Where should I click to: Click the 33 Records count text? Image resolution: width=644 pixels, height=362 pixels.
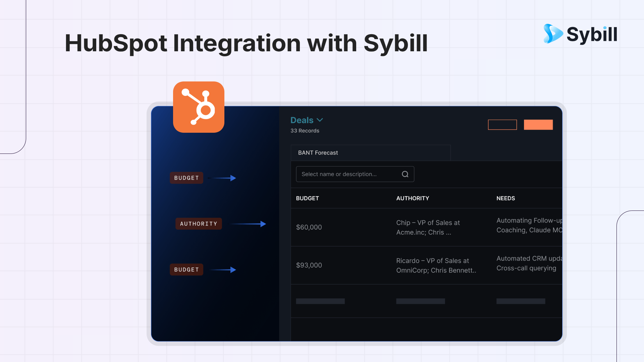coord(305,131)
